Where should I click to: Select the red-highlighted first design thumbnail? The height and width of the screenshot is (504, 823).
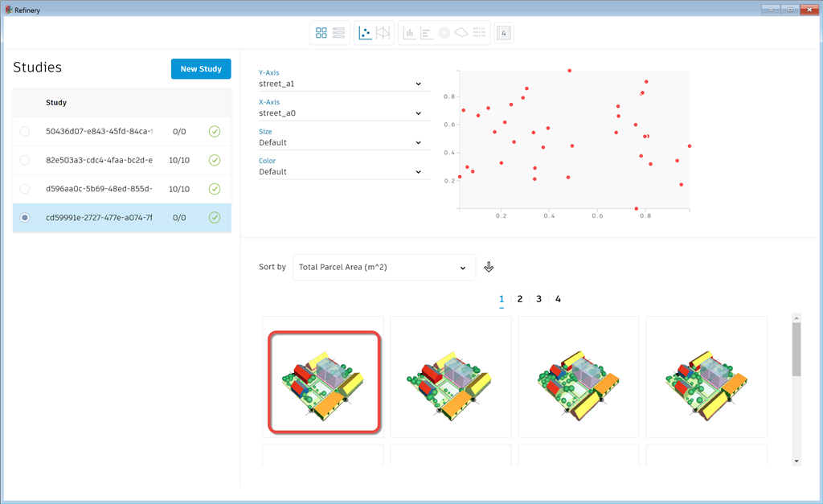(x=324, y=383)
